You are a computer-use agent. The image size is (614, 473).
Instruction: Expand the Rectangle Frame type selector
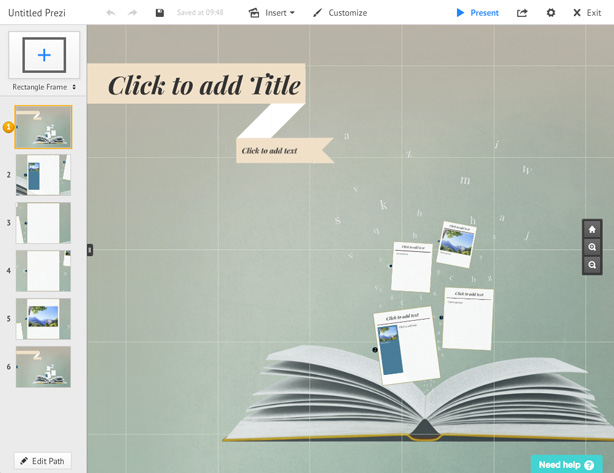[44, 87]
